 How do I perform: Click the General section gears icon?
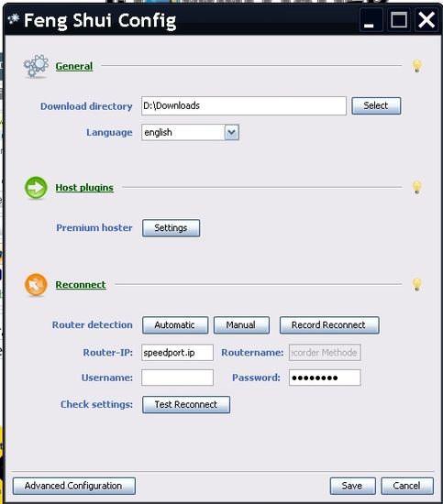click(x=36, y=66)
